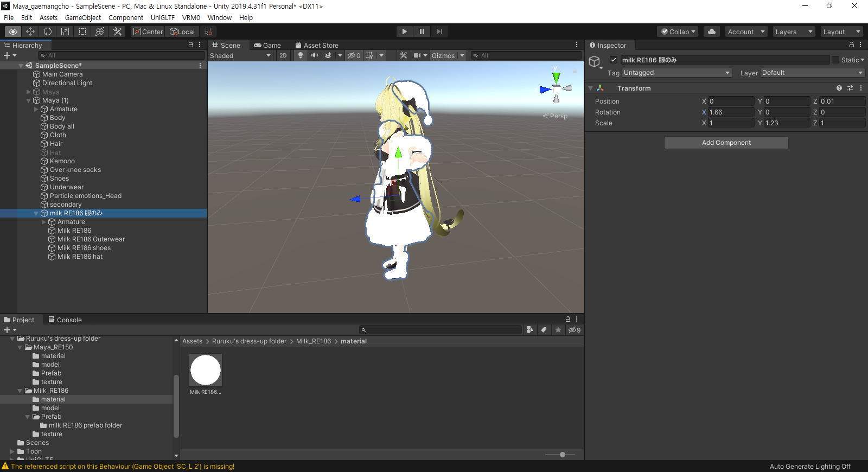Open the Tag Untagged dropdown
Image resolution: width=868 pixels, height=472 pixels.
(x=677, y=73)
